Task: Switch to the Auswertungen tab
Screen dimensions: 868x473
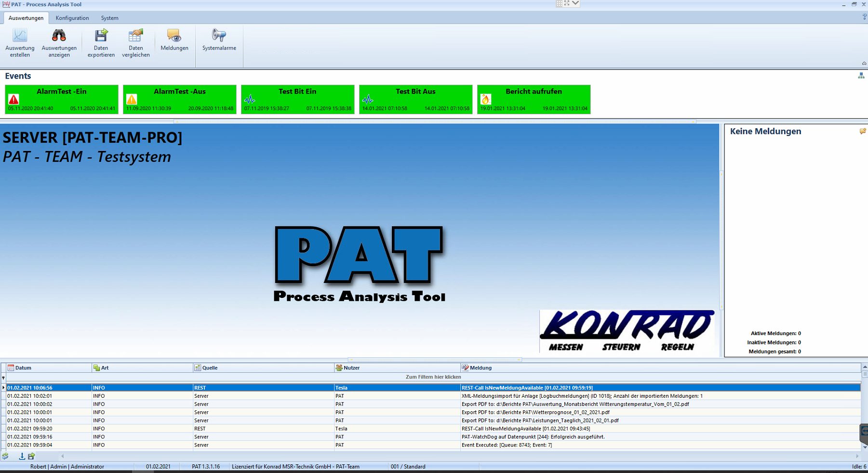Action: [26, 18]
